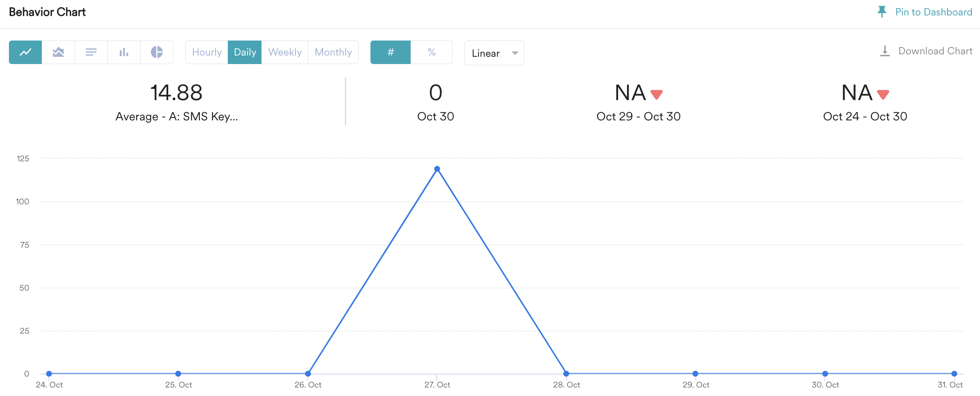The image size is (980, 396).
Task: Switch to the area chart view icon
Action: point(58,52)
